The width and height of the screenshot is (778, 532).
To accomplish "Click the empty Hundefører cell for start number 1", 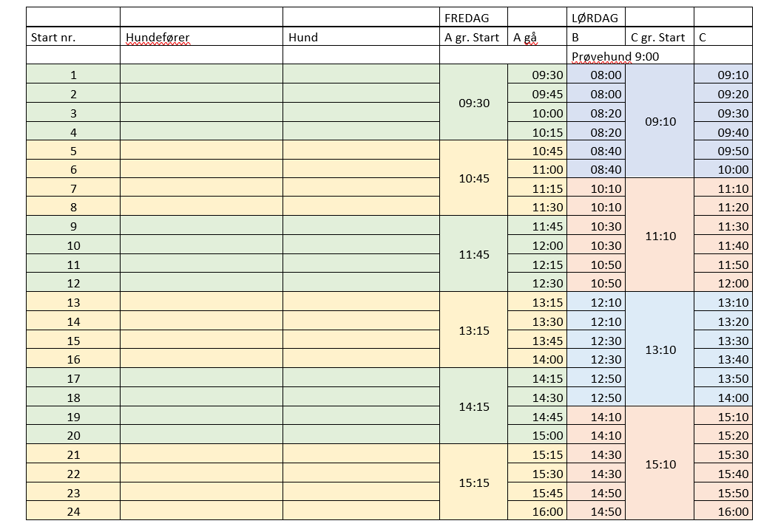I will (x=201, y=75).
